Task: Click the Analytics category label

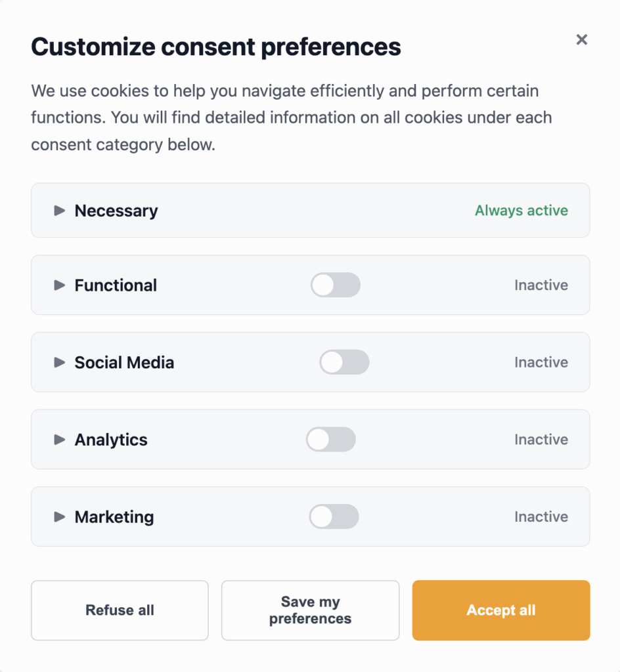Action: pos(111,440)
